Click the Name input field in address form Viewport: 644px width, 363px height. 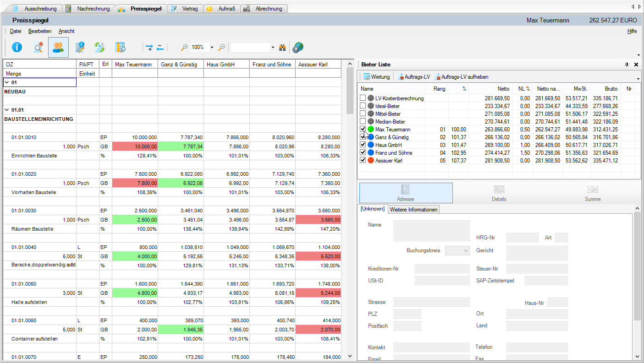(x=432, y=230)
